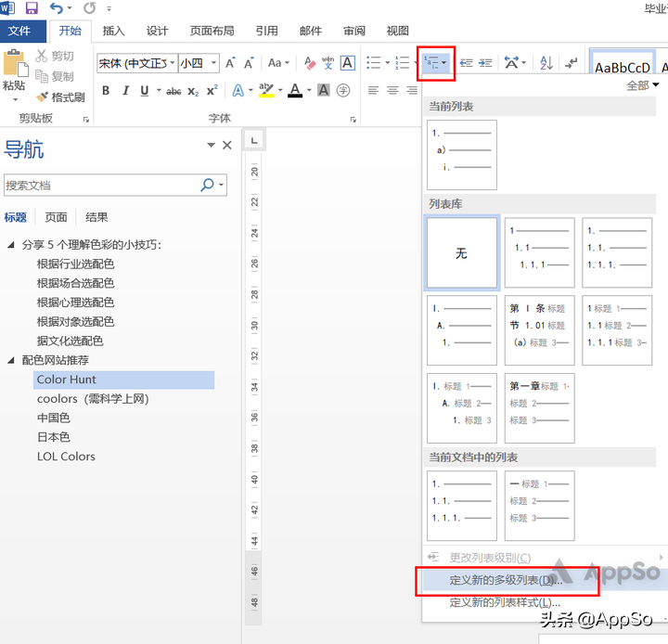Open the font name combo box 宋体

click(137, 63)
